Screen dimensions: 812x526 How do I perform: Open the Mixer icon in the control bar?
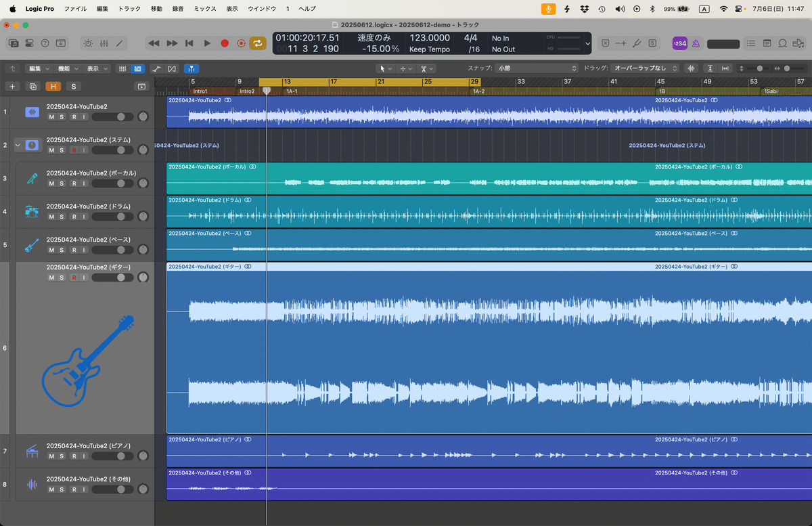[x=103, y=43]
